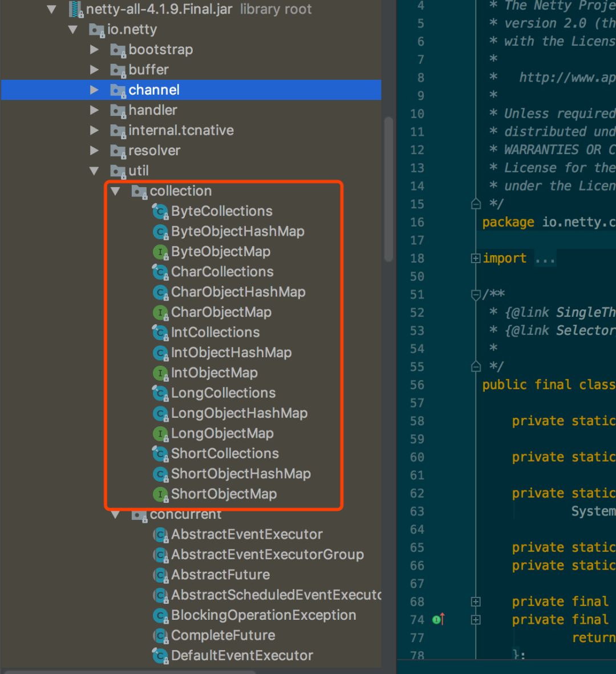
Task: Open the AbstractEventExecutorGroup class
Action: (267, 555)
